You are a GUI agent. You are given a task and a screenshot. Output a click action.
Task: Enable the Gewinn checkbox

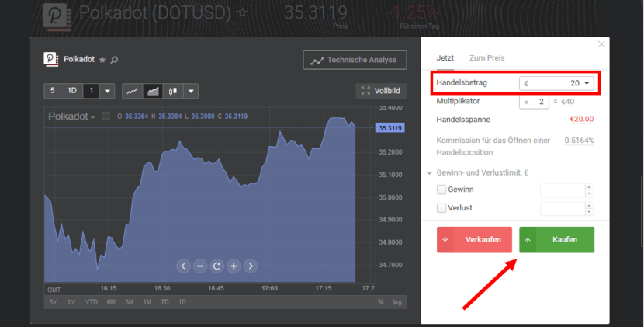pyautogui.click(x=441, y=190)
